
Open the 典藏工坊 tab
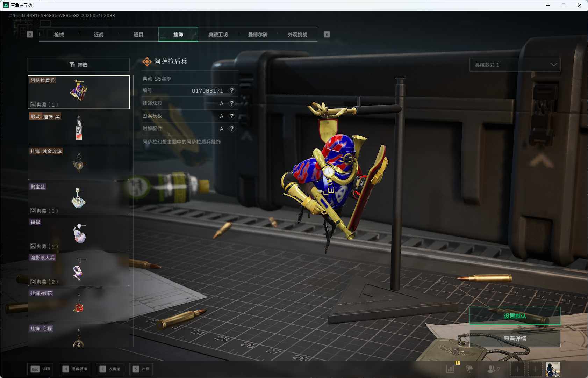point(218,35)
